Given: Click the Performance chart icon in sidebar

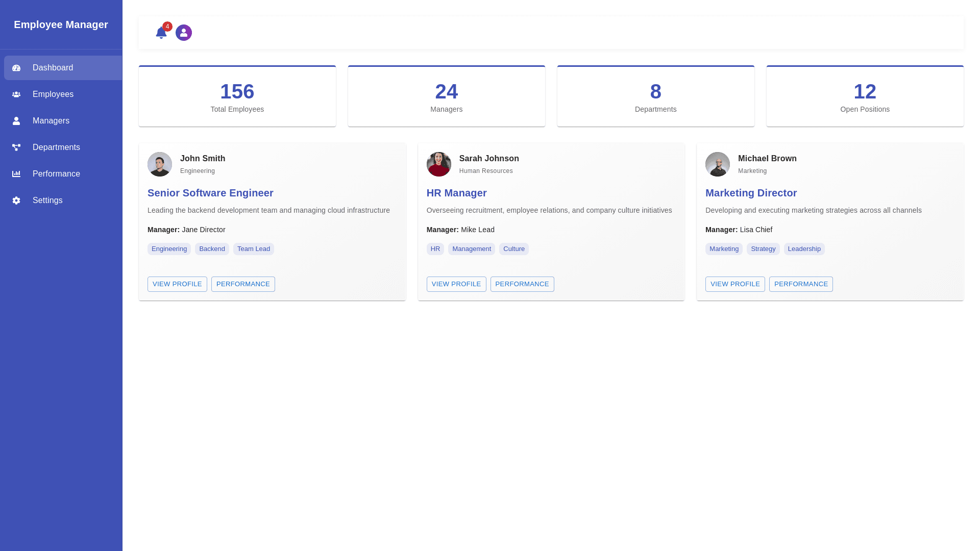Looking at the screenshot, I should tap(16, 174).
